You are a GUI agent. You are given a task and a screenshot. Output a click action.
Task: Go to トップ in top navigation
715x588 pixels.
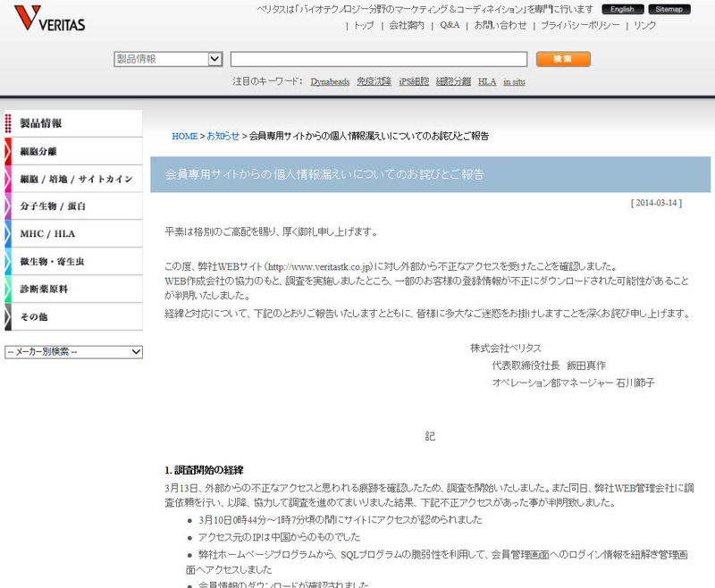[364, 25]
